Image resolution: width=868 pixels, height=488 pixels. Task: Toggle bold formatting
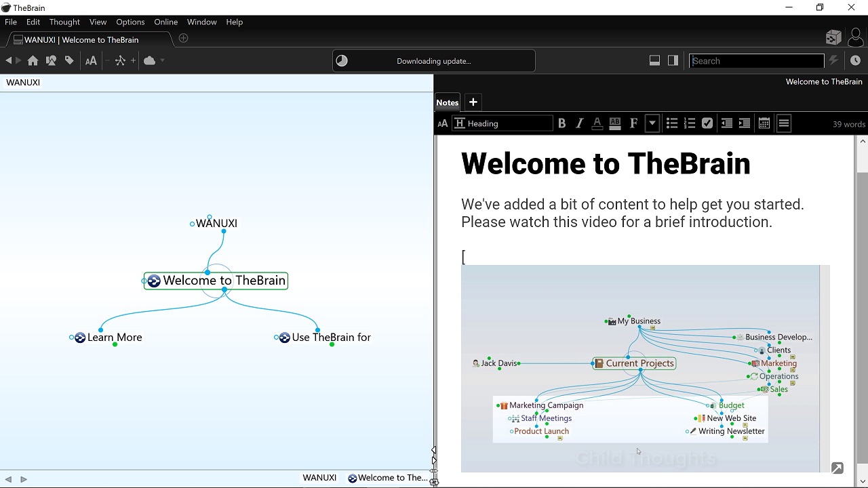tap(561, 123)
